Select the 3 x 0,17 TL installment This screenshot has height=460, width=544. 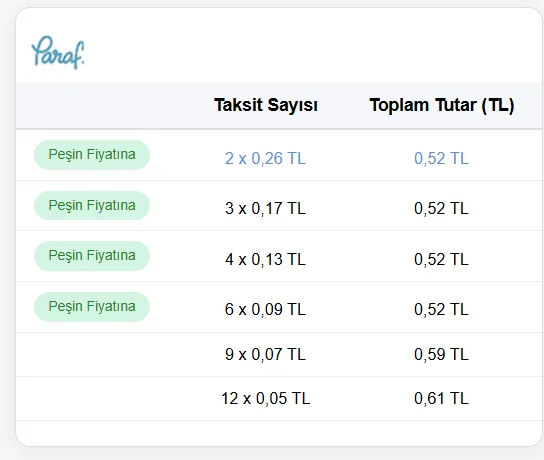point(265,208)
